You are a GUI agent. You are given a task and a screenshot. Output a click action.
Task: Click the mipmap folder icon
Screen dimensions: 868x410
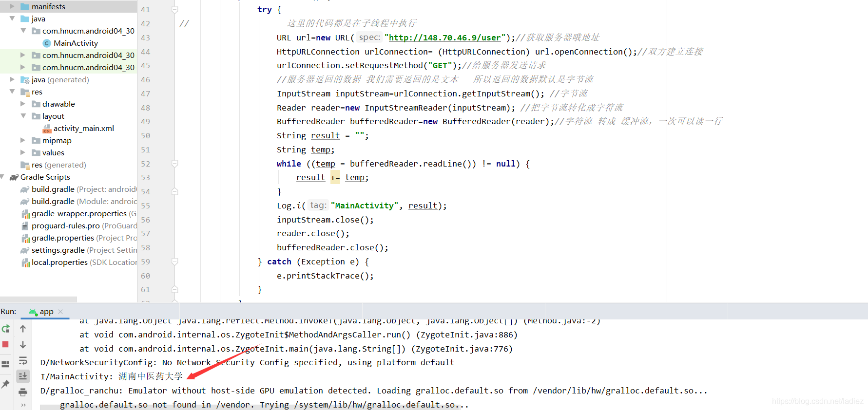(x=36, y=140)
